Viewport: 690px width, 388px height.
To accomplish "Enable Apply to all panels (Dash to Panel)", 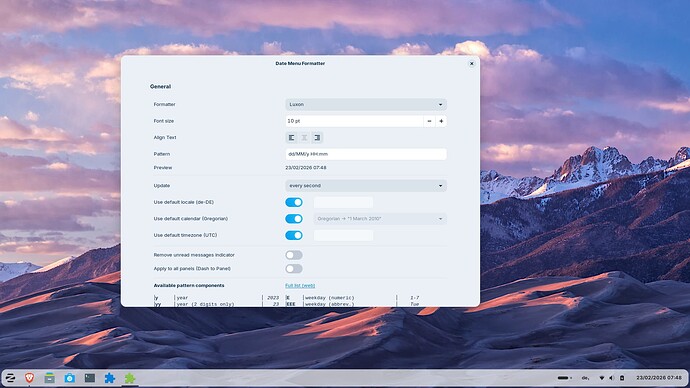I will click(x=294, y=269).
